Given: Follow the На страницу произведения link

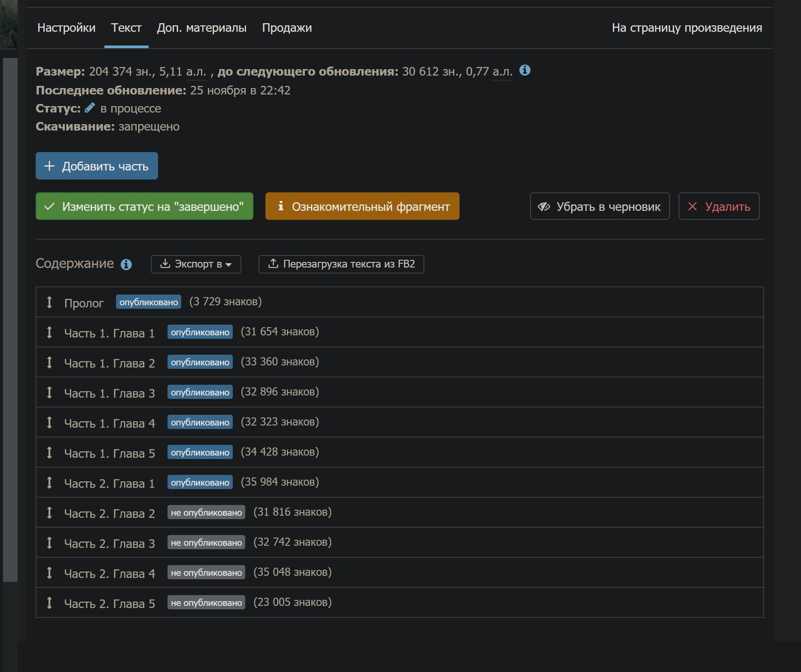Looking at the screenshot, I should pyautogui.click(x=687, y=28).
